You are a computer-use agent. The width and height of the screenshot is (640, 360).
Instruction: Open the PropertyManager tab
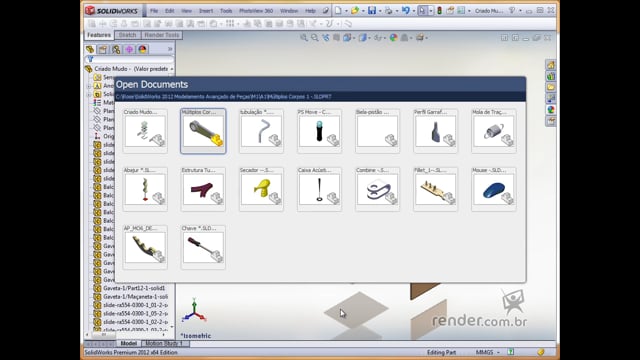(x=103, y=49)
